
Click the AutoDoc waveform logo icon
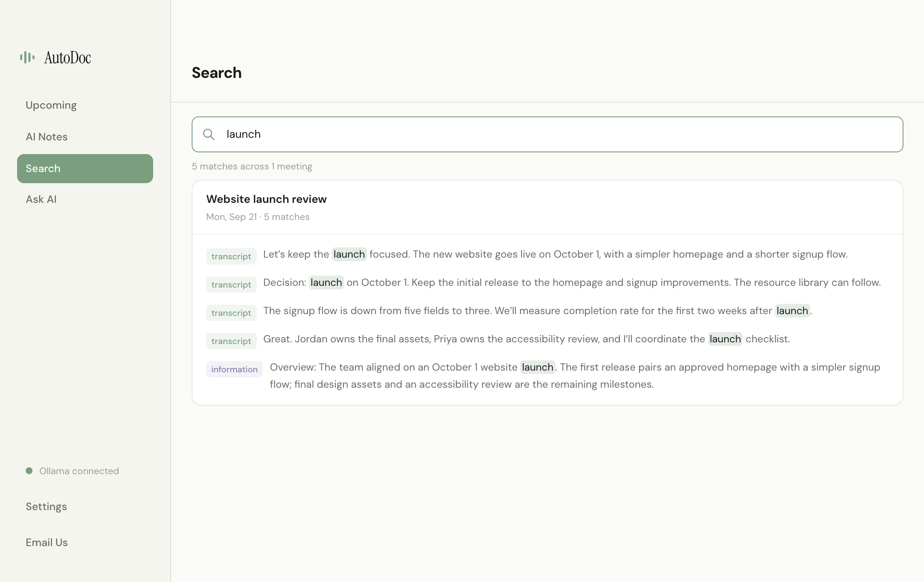click(x=27, y=57)
